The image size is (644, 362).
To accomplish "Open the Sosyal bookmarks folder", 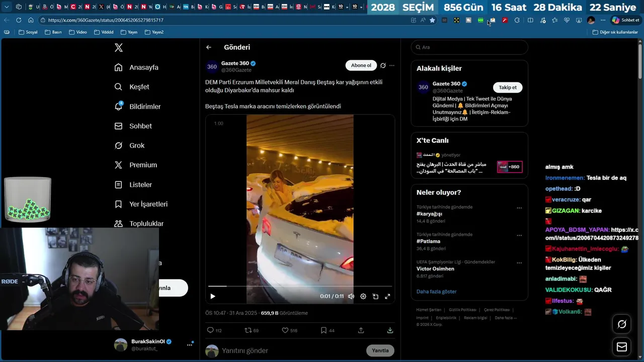I will [x=28, y=32].
